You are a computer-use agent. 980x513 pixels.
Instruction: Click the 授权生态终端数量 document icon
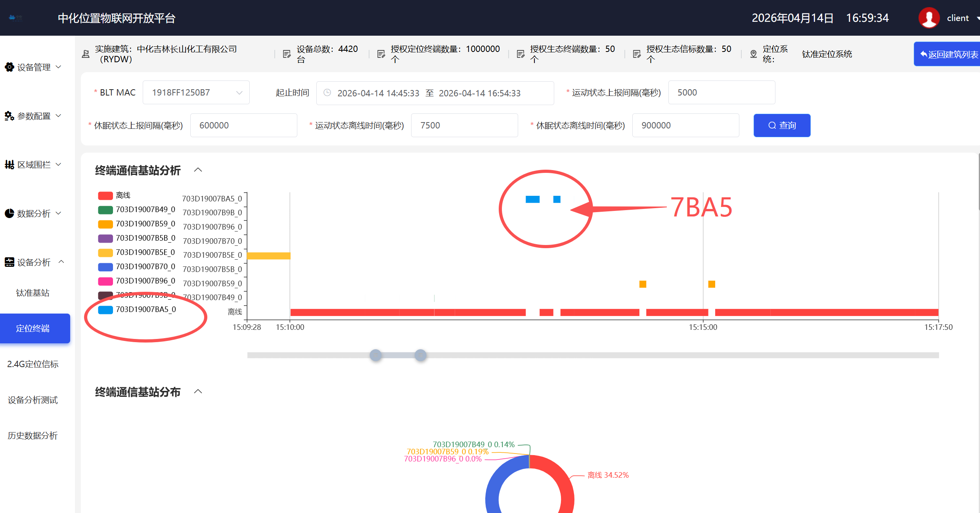(521, 54)
